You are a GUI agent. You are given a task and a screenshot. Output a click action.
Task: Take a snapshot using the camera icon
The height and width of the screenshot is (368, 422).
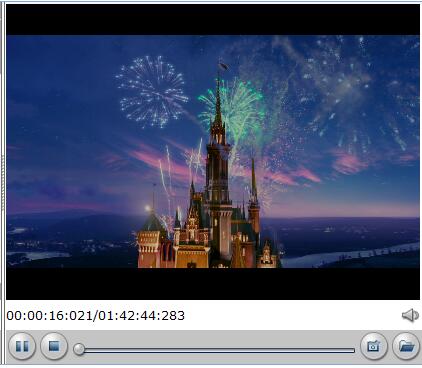pyautogui.click(x=374, y=346)
